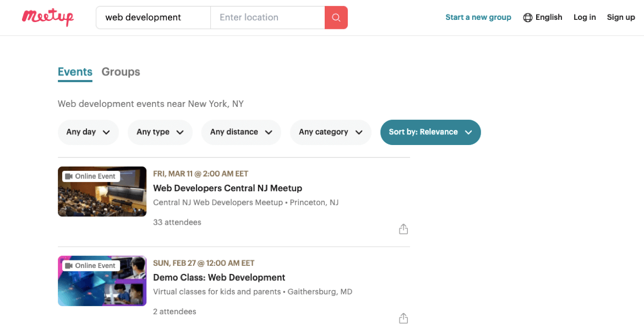Image resolution: width=644 pixels, height=333 pixels.
Task: Open the Sort by: Relevance dropdown
Action: [x=430, y=132]
